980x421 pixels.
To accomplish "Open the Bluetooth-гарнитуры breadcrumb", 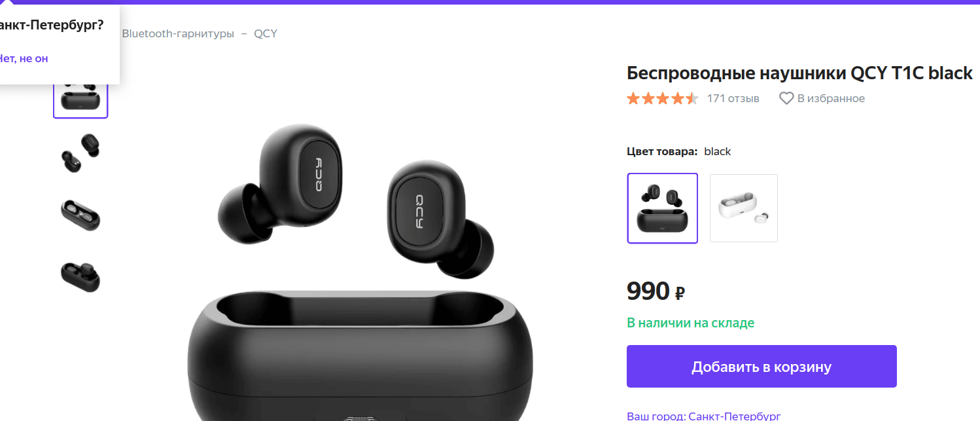I will click(178, 33).
